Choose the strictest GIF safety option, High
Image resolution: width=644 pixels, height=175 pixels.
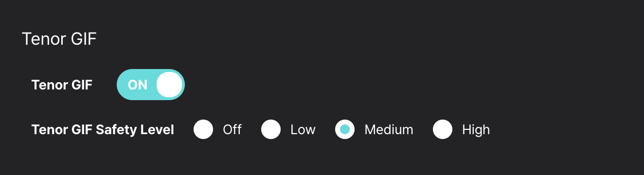pos(443,129)
